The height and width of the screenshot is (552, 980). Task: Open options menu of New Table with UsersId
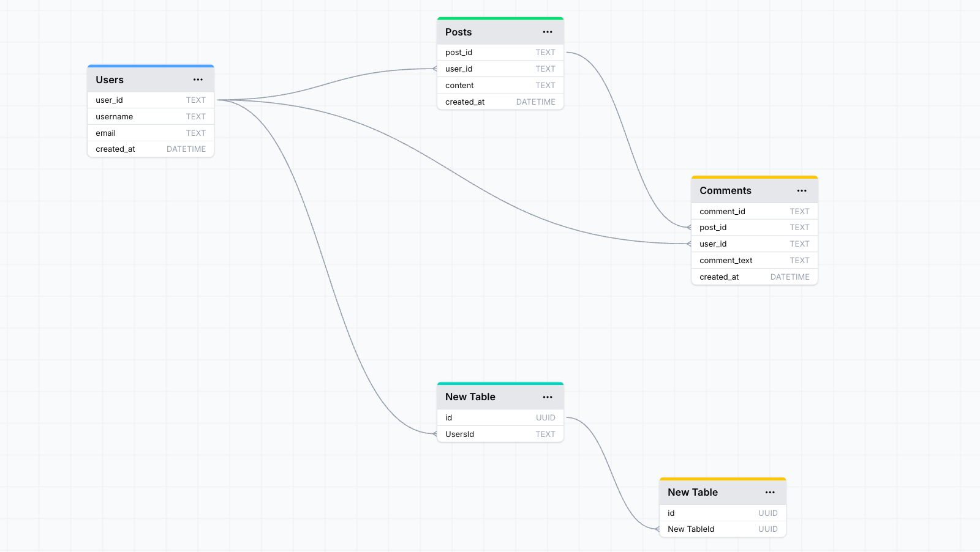pos(548,397)
